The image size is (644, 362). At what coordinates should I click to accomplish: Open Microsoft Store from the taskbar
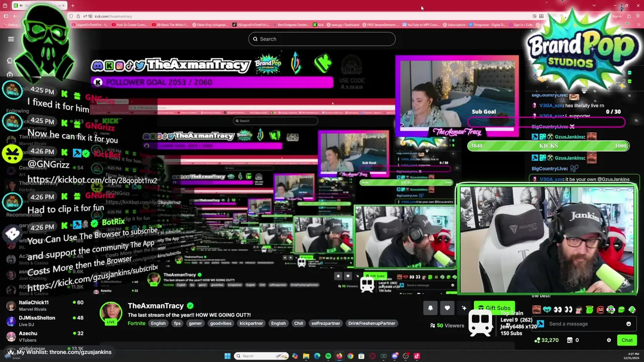(x=361, y=356)
